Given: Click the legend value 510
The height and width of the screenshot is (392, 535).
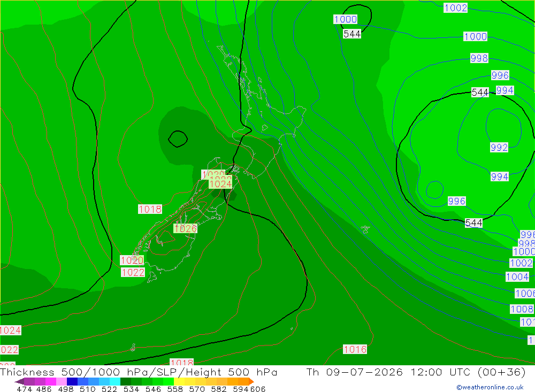Looking at the screenshot, I should 88,389.
